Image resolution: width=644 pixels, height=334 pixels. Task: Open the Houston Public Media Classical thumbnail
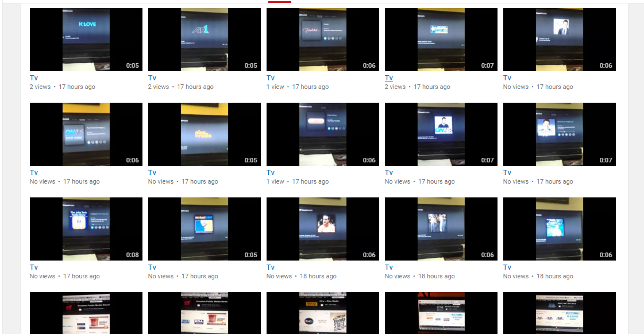pyautogui.click(x=86, y=313)
